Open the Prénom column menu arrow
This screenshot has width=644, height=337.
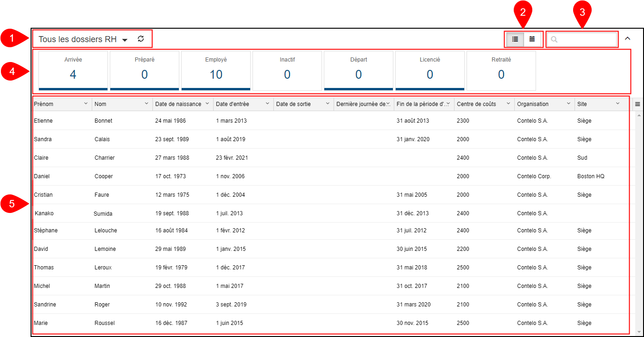(86, 104)
